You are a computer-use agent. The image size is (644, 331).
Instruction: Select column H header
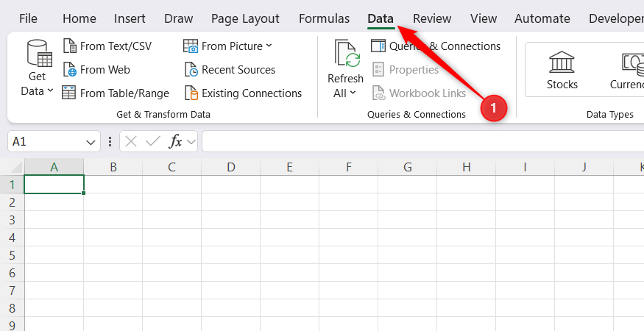pyautogui.click(x=466, y=167)
